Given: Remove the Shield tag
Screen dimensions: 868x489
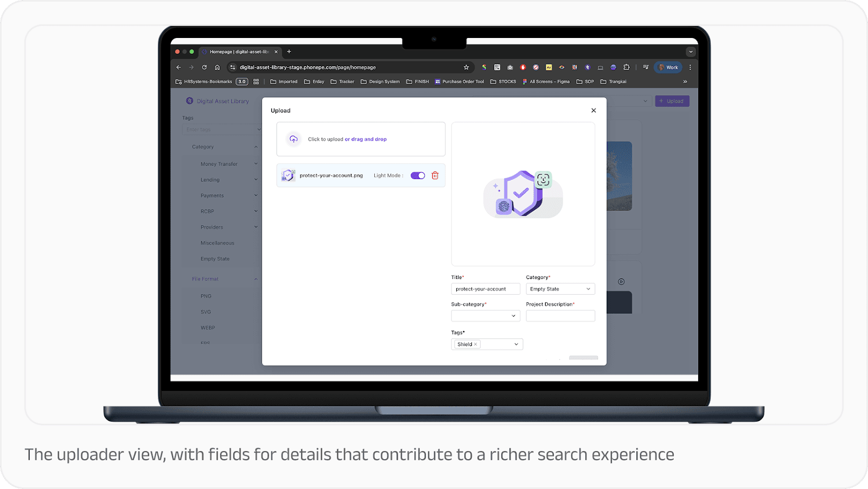Looking at the screenshot, I should pyautogui.click(x=476, y=344).
